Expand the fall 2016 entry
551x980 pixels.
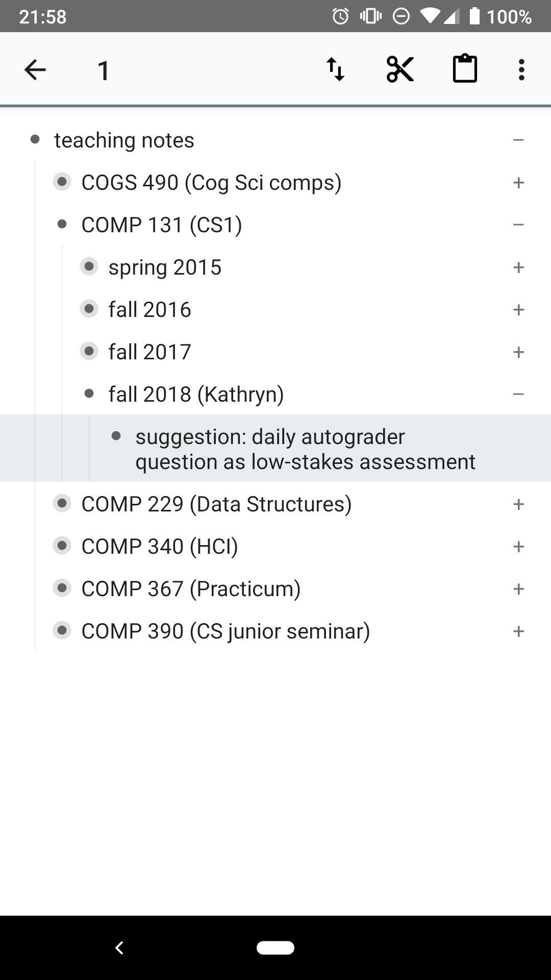519,309
